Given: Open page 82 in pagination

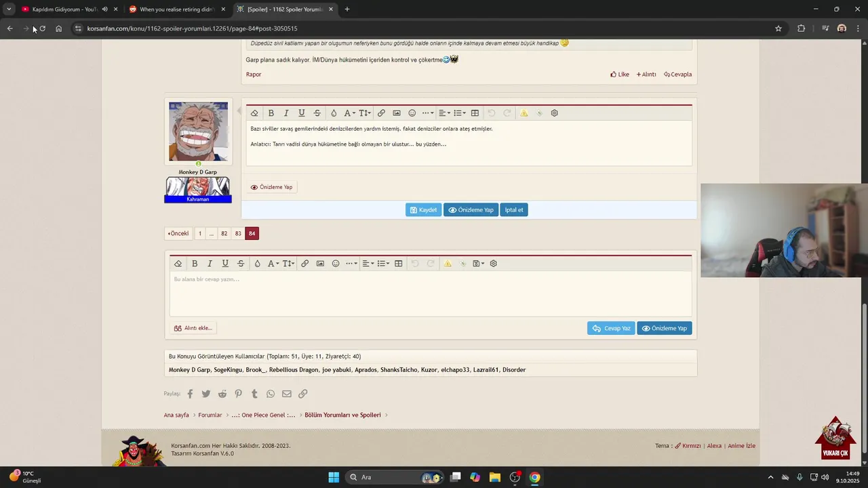Looking at the screenshot, I should coord(224,233).
